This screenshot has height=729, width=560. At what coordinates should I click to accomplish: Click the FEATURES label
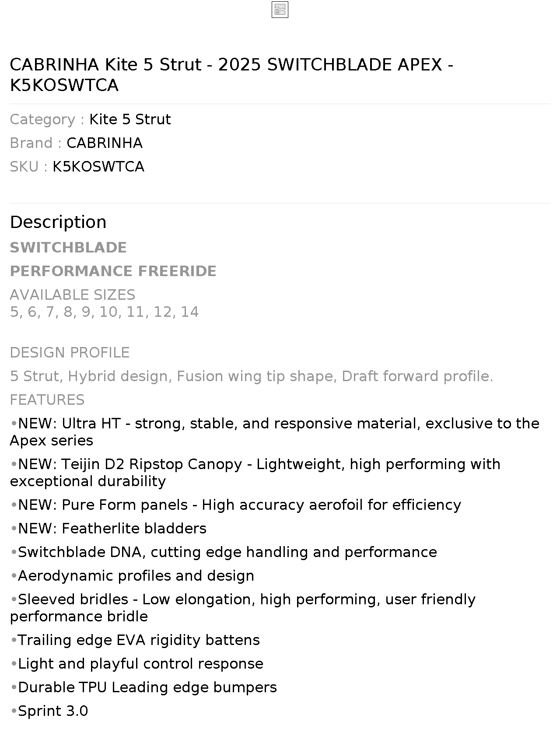pos(47,400)
